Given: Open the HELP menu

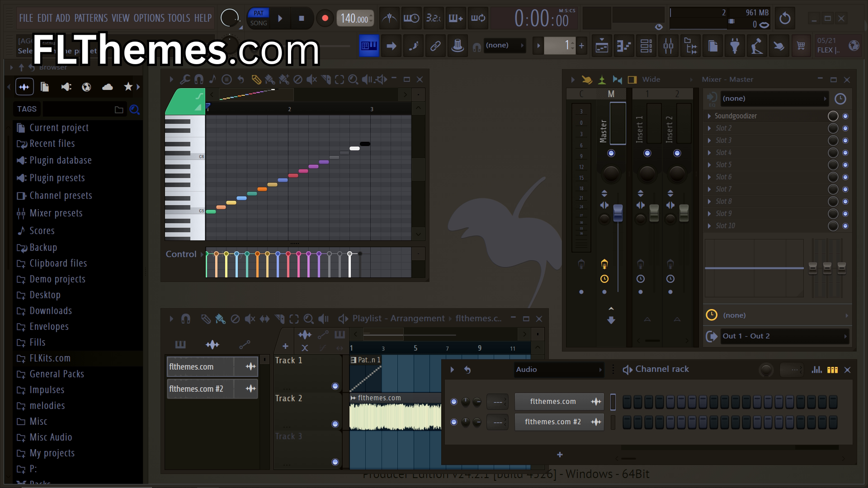Looking at the screenshot, I should click(203, 18).
